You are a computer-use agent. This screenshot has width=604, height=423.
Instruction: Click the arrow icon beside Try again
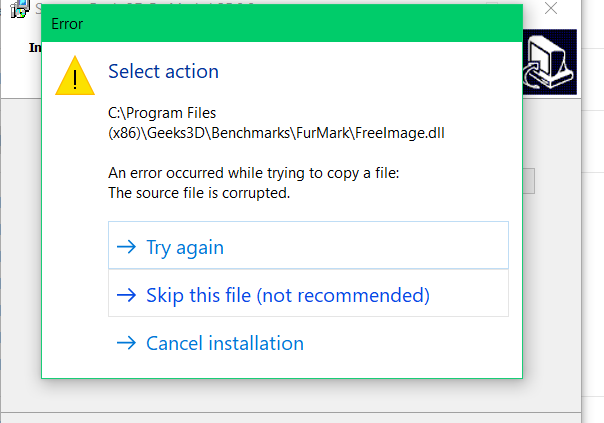126,247
